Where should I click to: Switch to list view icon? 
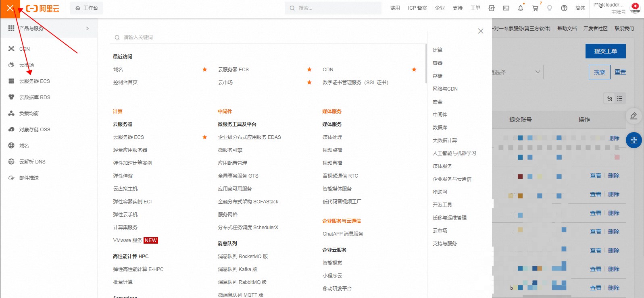pos(620,98)
